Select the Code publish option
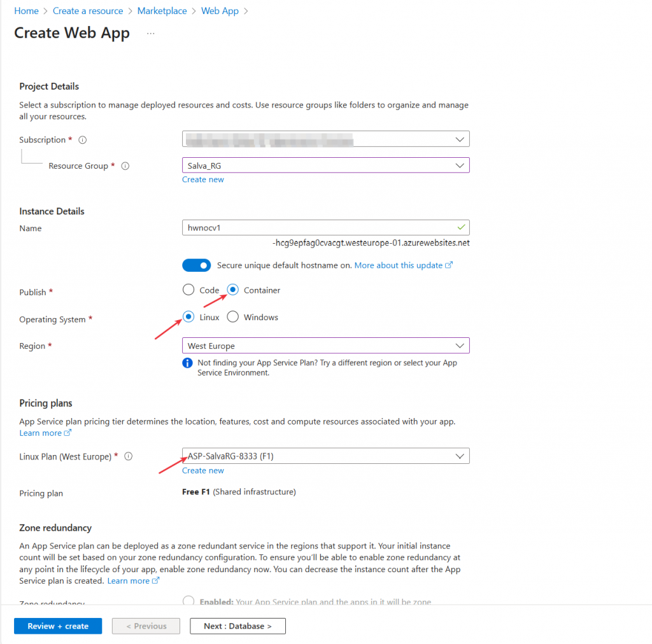The height and width of the screenshot is (644, 652). tap(188, 290)
